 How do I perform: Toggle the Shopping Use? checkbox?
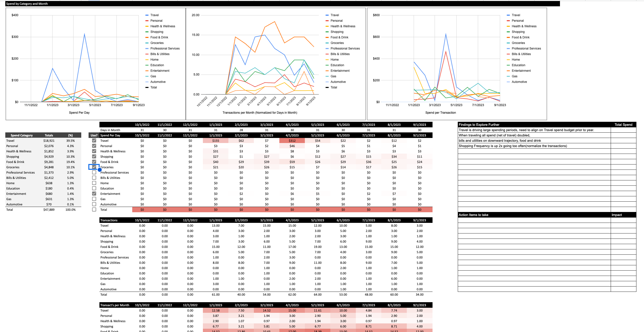tap(94, 156)
